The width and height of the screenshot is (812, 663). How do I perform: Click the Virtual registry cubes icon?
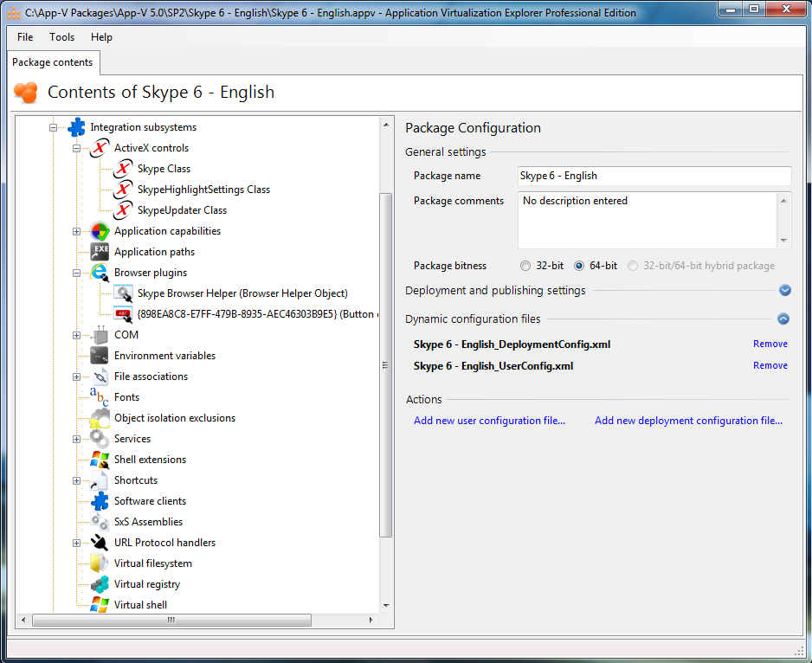[x=100, y=584]
